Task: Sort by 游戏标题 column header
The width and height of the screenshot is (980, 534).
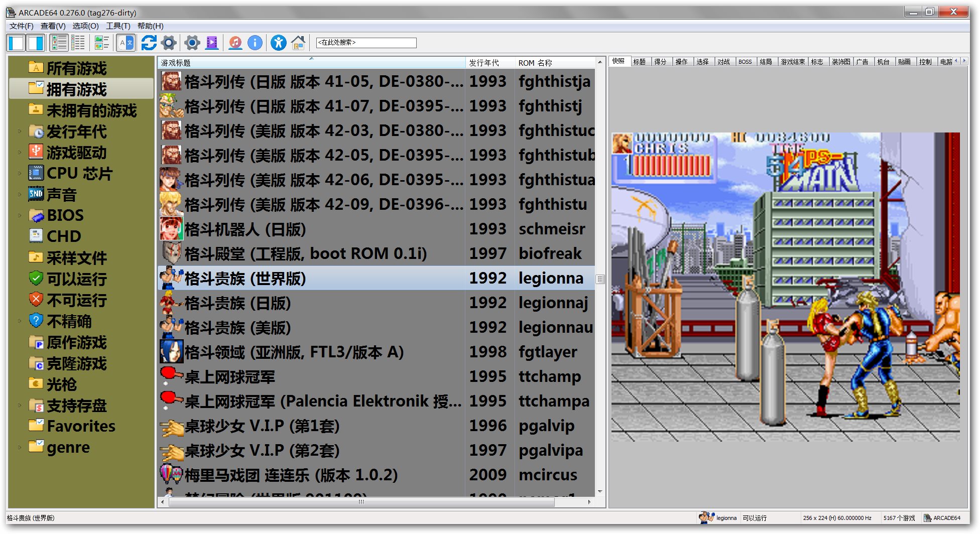Action: coord(311,63)
